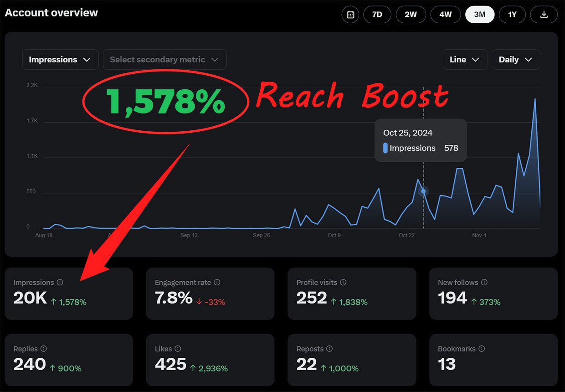Click info icon next to New follows
The image size is (565, 392).
[x=484, y=283]
